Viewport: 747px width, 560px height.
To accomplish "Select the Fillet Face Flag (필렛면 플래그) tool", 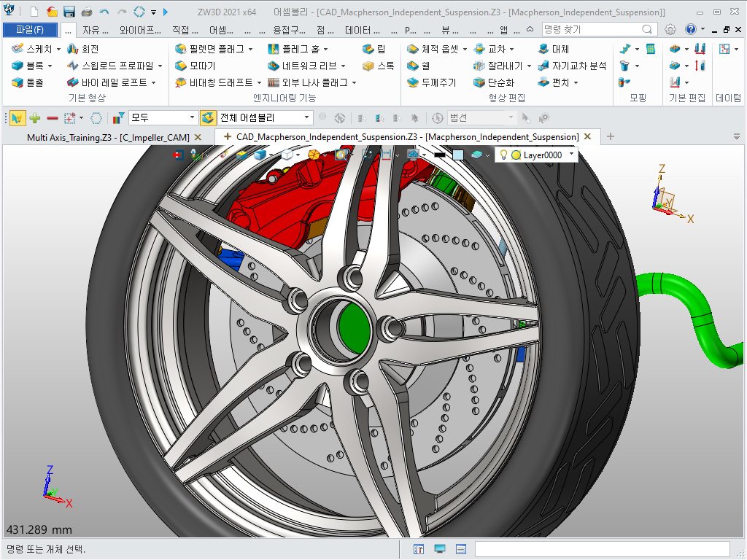I will (x=210, y=49).
